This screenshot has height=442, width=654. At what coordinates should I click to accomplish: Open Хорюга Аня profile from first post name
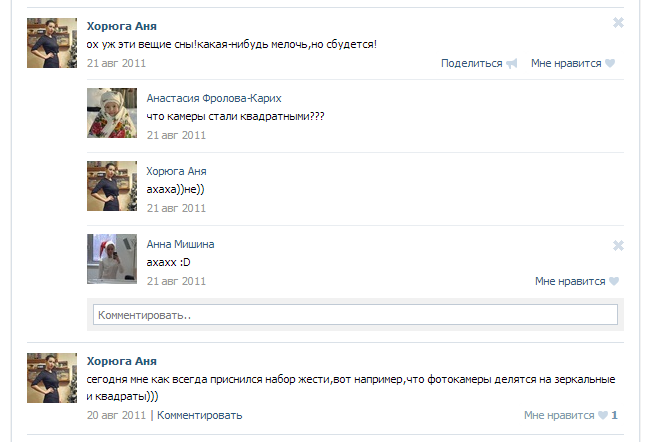pos(121,25)
